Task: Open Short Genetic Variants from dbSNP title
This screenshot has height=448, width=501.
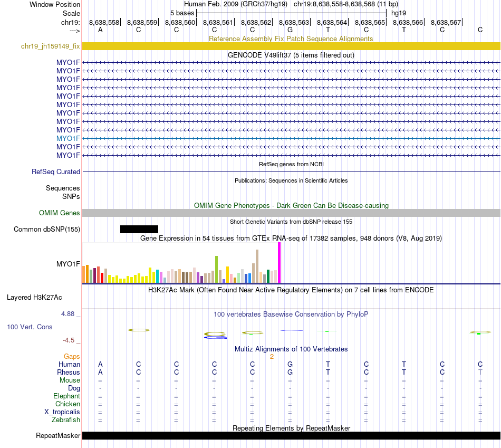Action: coord(291,222)
